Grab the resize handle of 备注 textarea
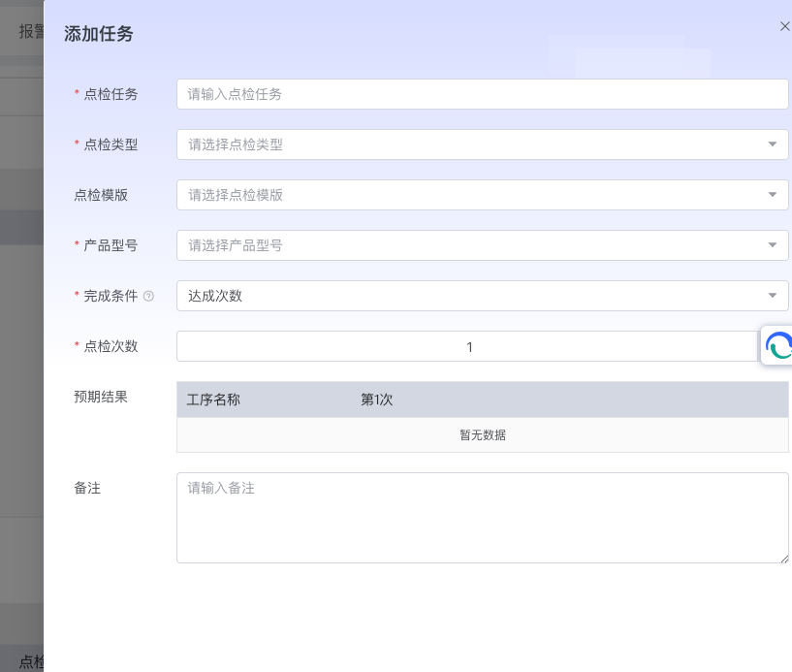This screenshot has width=792, height=672. pyautogui.click(x=783, y=558)
